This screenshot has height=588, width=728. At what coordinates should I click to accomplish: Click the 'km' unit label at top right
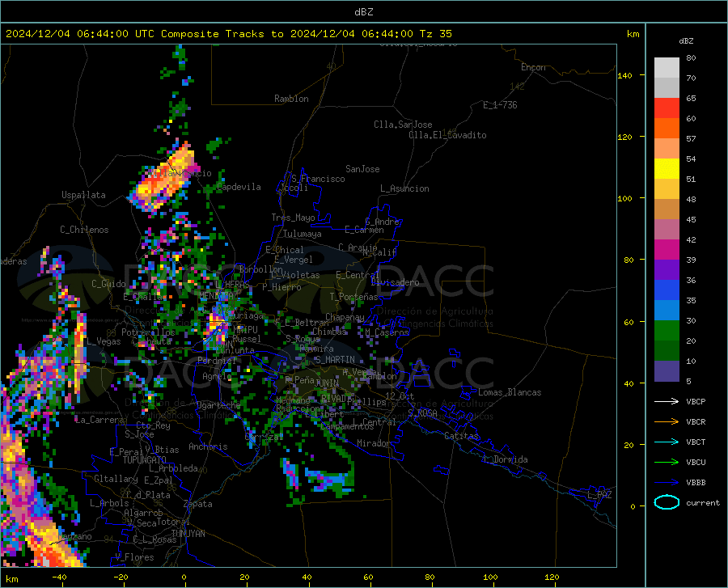pos(633,34)
